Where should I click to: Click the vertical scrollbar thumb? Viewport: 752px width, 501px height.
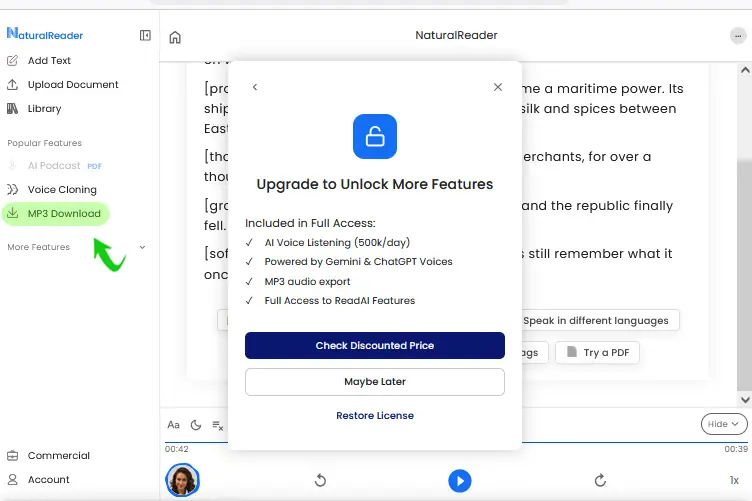(x=744, y=275)
